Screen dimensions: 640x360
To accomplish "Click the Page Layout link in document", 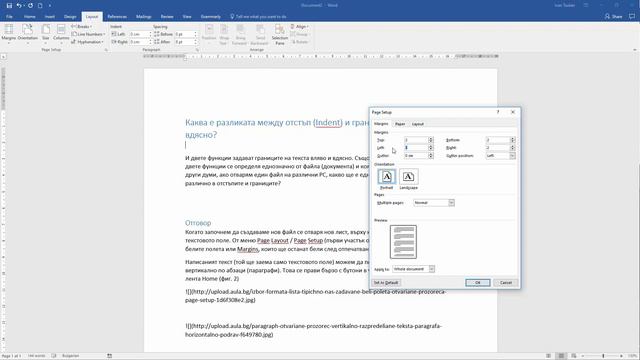I will [x=273, y=240].
